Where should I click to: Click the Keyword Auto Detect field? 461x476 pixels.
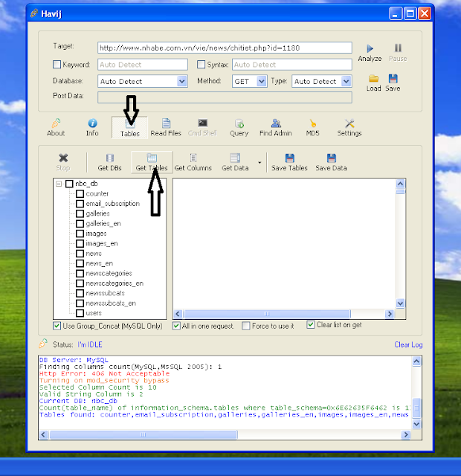143,65
